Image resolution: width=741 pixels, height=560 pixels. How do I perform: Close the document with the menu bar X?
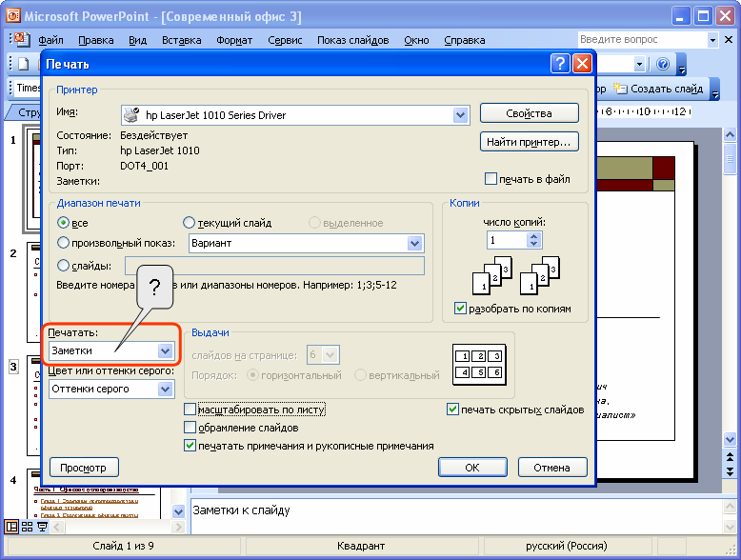click(x=729, y=40)
